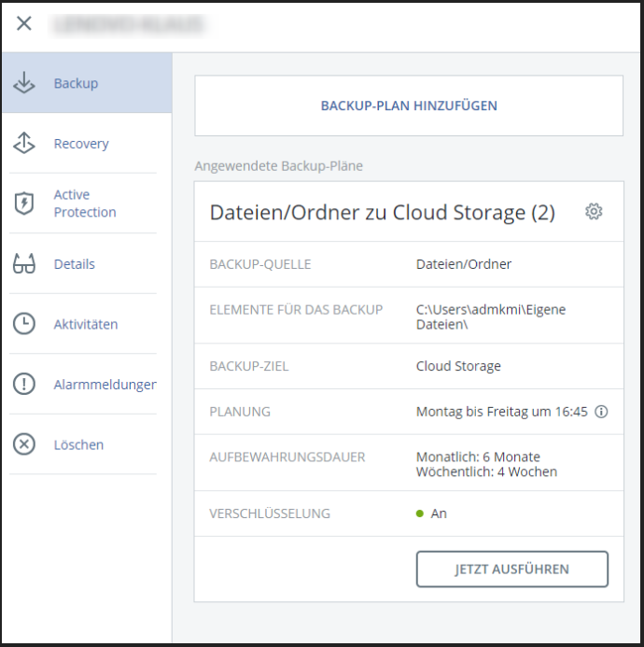Viewport: 644px width, 647px height.
Task: Select the Cloud Storage backup destination
Action: 458,366
